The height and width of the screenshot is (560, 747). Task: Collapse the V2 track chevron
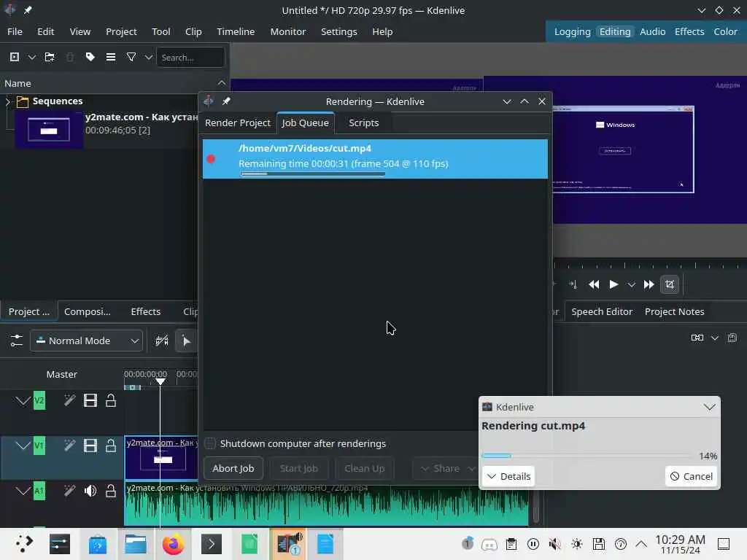(x=23, y=401)
